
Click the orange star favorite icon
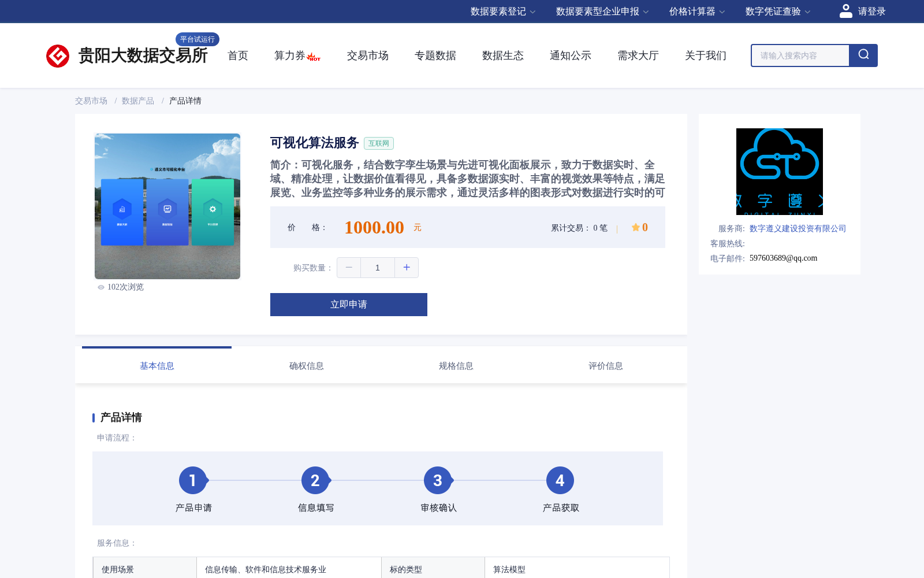pyautogui.click(x=636, y=227)
